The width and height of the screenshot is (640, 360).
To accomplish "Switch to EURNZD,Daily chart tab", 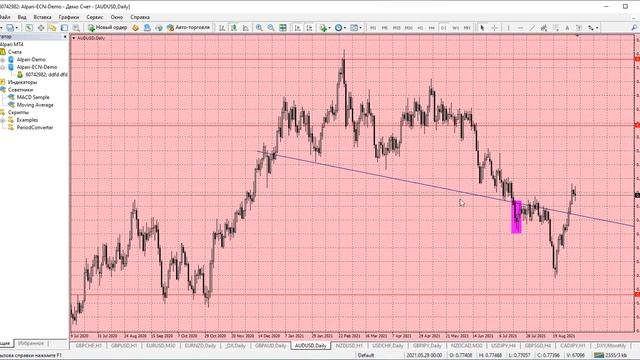I will [200, 346].
